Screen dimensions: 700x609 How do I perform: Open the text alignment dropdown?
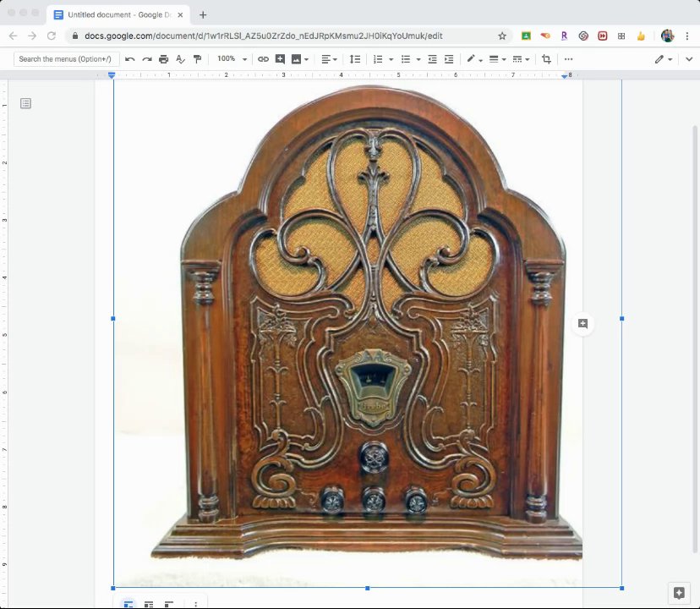tap(329, 59)
